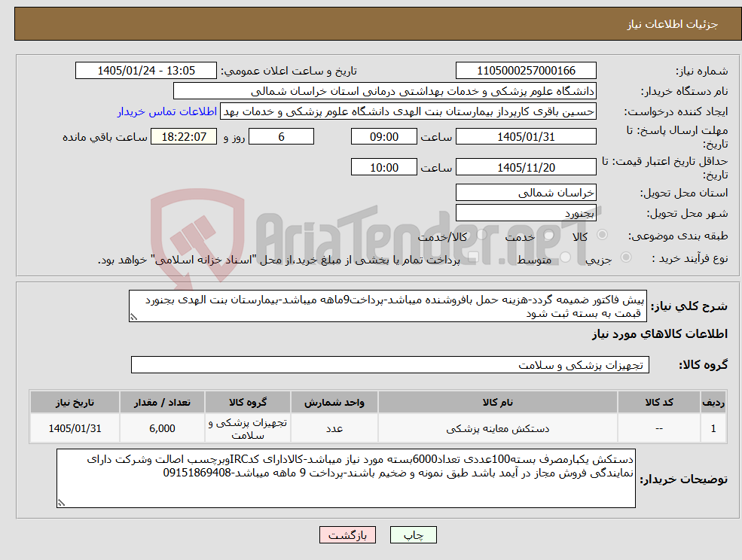This screenshot has height=560, width=742.
Task: Click the unit cell عدد
Action: (334, 428)
